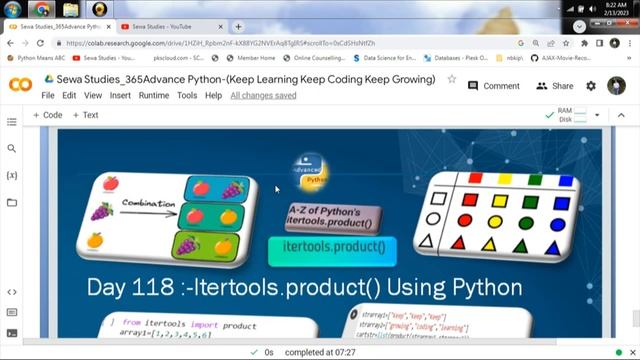640x360 pixels.
Task: Open File Explorer from taskbar
Action: pos(70,9)
